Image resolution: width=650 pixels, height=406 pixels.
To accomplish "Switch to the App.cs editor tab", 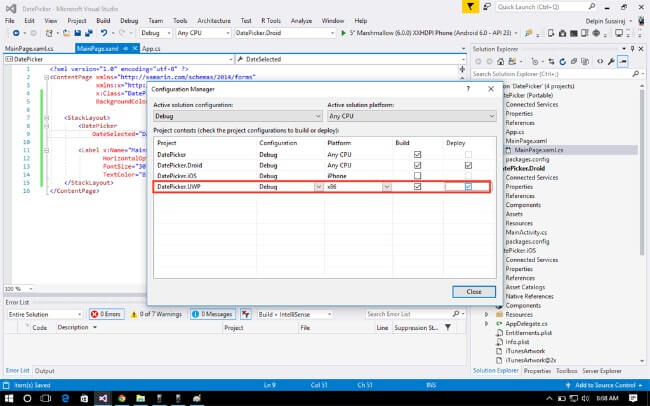I will pos(151,47).
